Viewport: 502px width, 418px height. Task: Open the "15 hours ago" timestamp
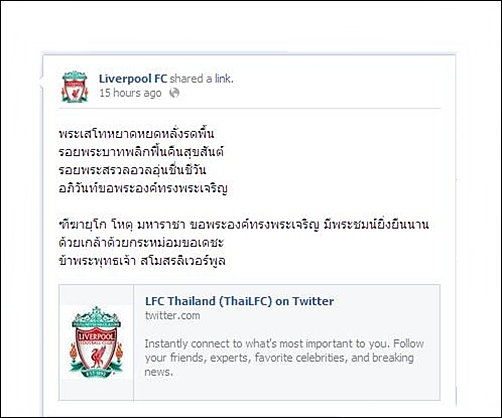pos(130,93)
